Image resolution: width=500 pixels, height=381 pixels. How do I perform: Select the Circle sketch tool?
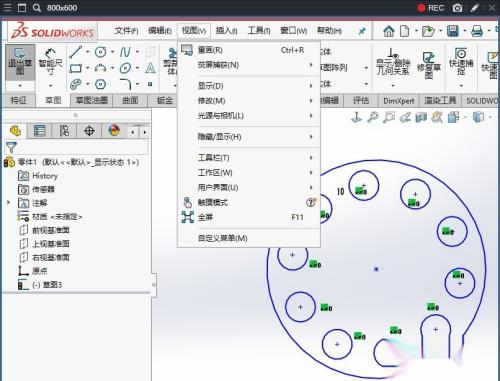click(100, 52)
